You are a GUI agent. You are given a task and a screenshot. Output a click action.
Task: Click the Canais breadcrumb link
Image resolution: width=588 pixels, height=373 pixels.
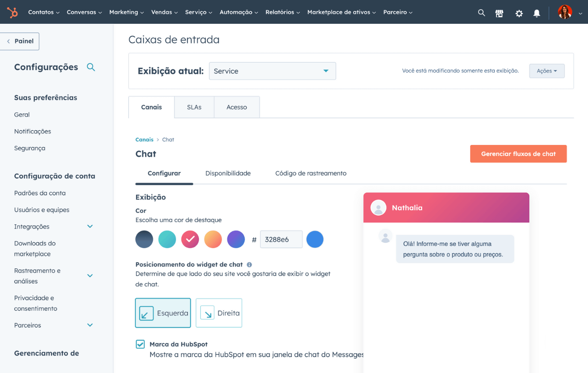point(144,139)
